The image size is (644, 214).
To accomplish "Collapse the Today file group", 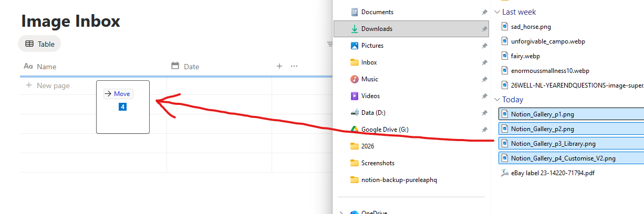I will pos(496,100).
